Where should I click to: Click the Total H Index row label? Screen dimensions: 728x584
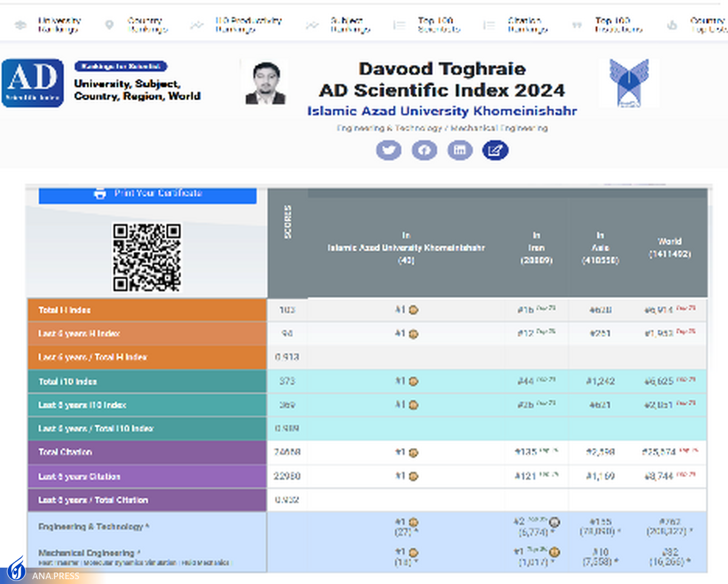coord(65,310)
